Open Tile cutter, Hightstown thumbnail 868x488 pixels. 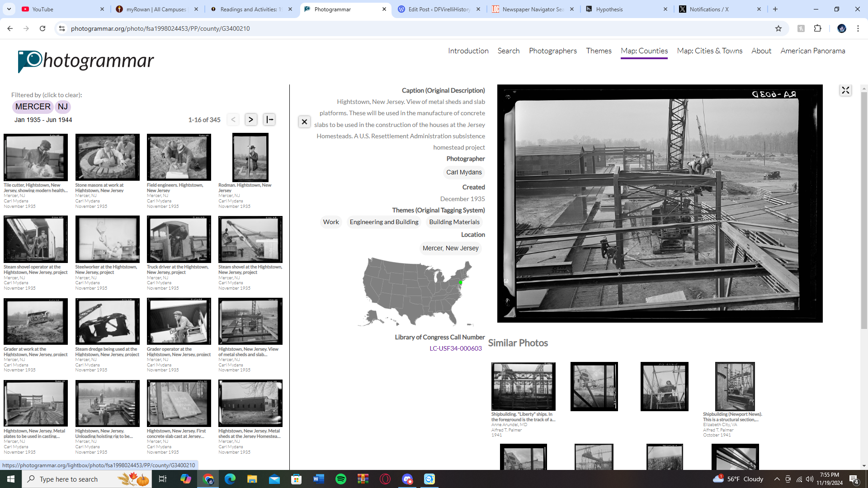coord(36,158)
